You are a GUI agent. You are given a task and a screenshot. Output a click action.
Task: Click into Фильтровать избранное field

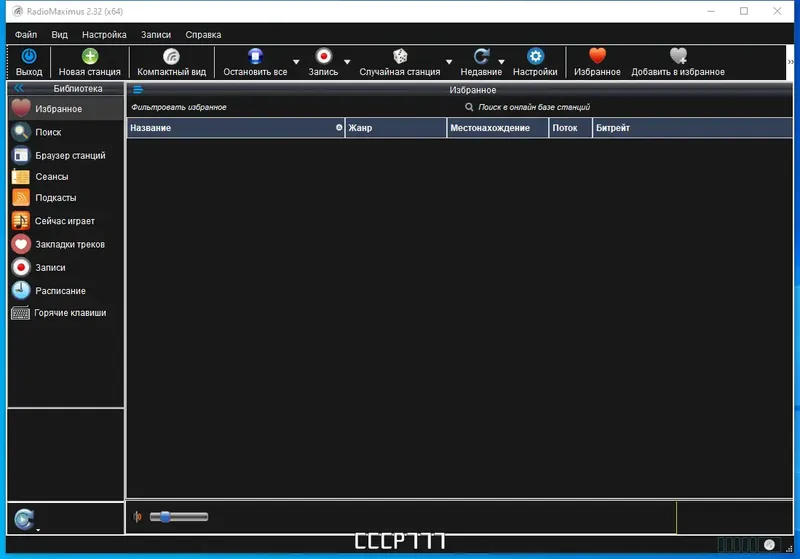pyautogui.click(x=293, y=107)
